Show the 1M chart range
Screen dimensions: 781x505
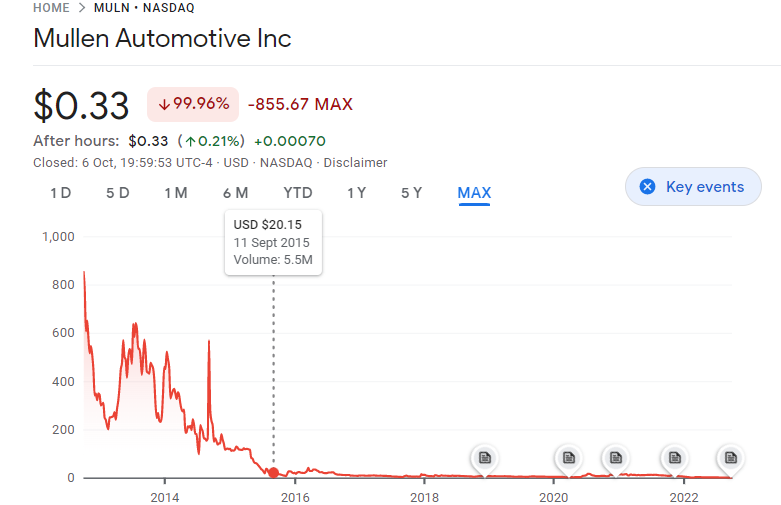[x=176, y=193]
